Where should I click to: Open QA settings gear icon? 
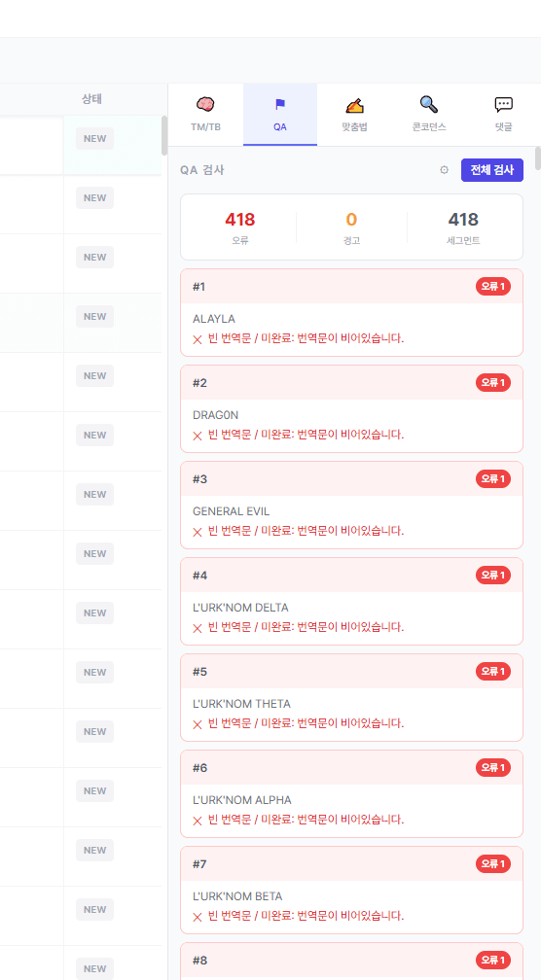[444, 170]
